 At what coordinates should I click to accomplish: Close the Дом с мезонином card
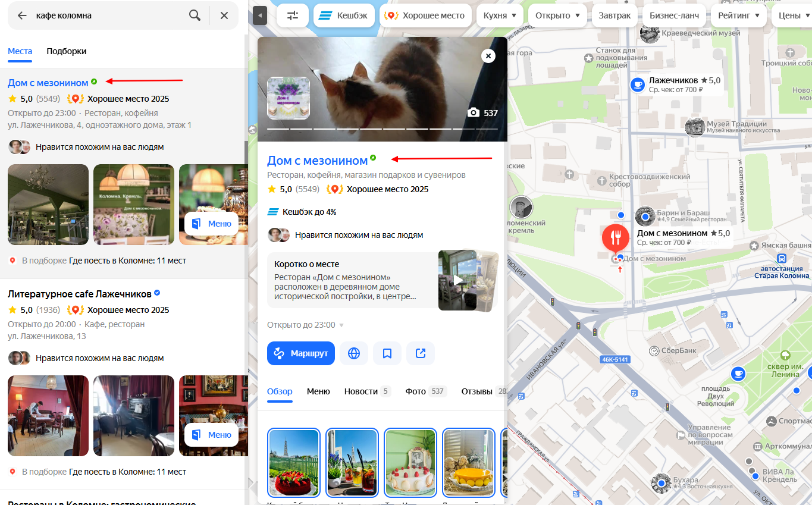[x=488, y=56]
